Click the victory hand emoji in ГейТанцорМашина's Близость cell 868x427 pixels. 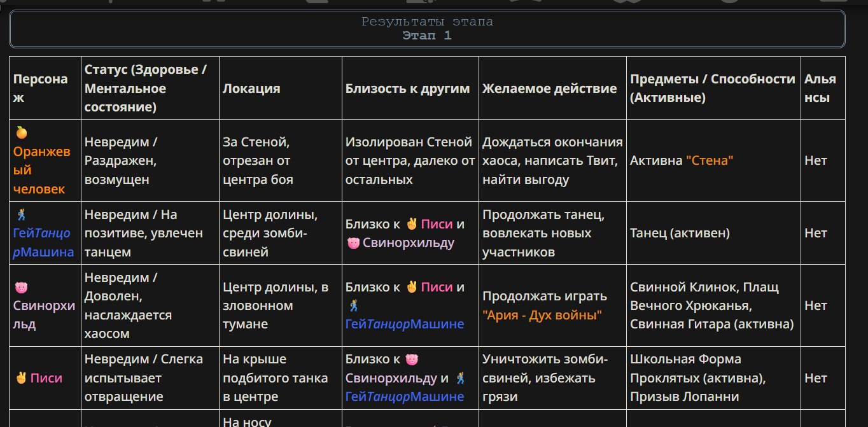click(411, 224)
